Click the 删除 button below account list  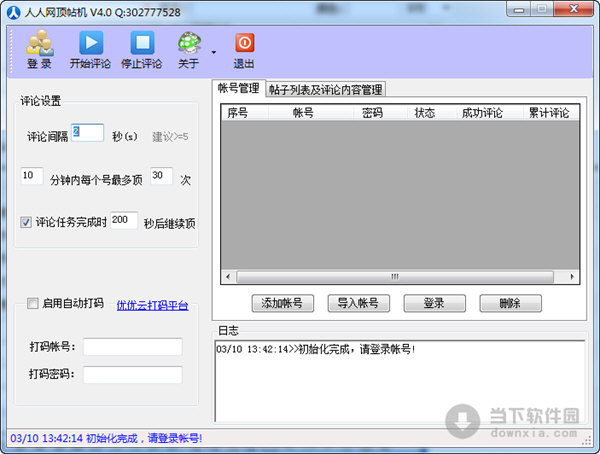510,303
